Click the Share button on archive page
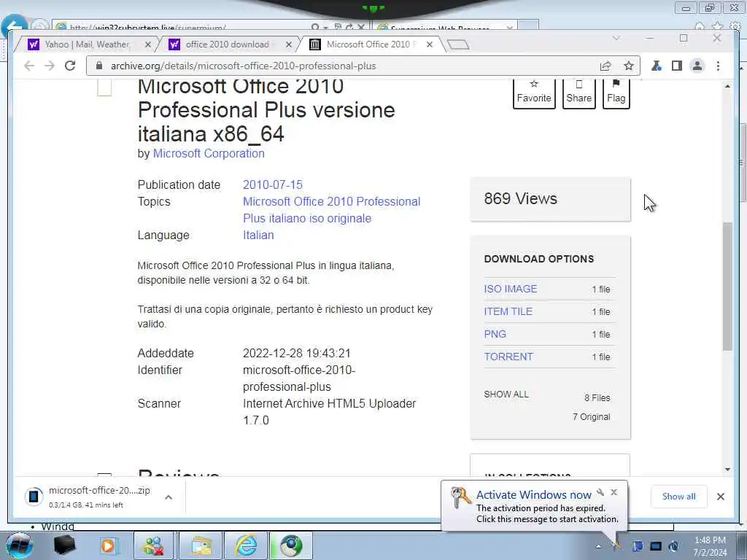This screenshot has height=560, width=747. (x=578, y=93)
